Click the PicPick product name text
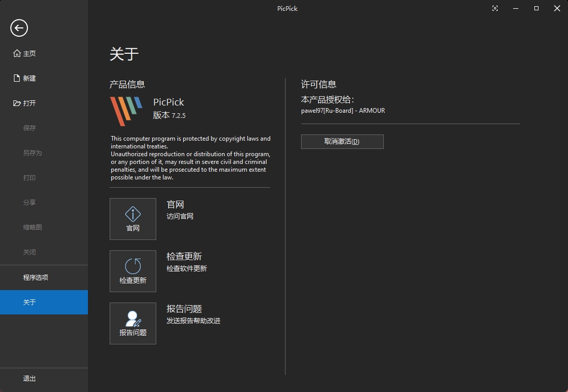568x392 pixels. tap(169, 102)
